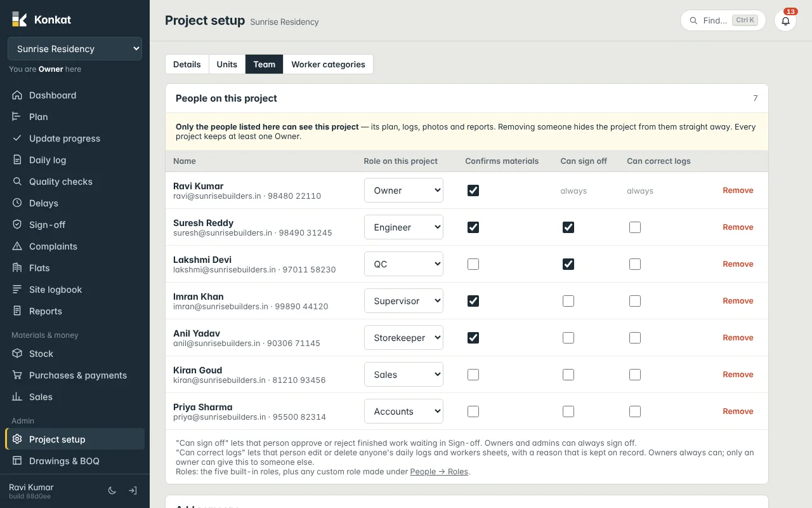The width and height of the screenshot is (812, 508).
Task: Open Dashboard via its home icon
Action: point(17,95)
